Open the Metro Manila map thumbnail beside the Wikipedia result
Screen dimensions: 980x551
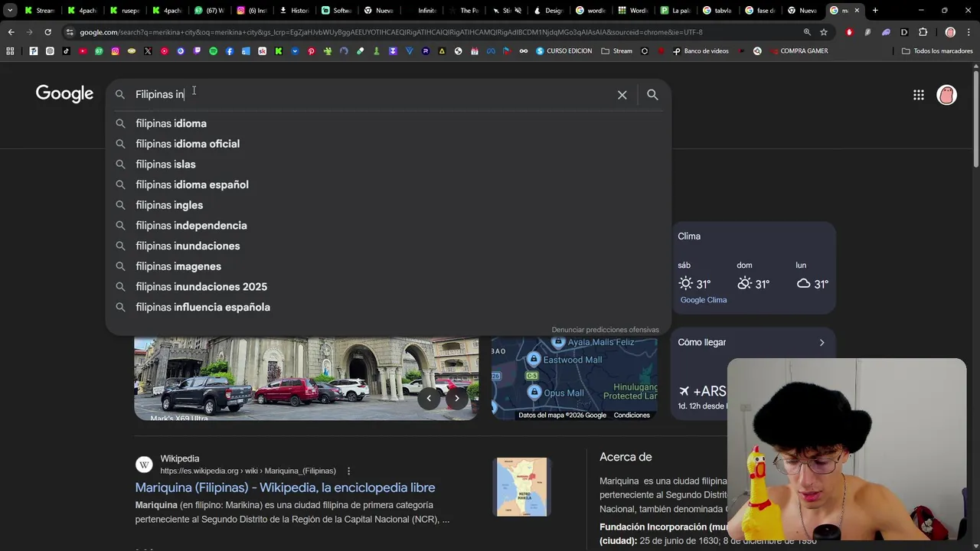(x=522, y=487)
